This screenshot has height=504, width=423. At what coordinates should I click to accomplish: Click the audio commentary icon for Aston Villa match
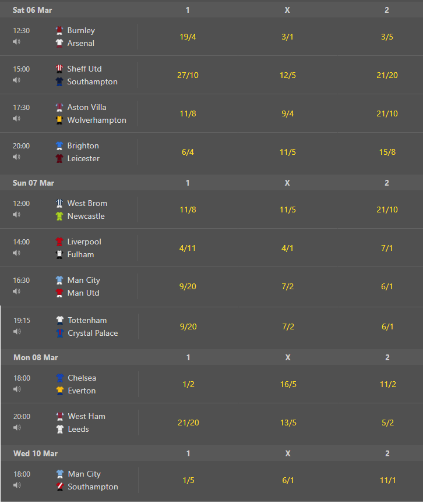16,119
